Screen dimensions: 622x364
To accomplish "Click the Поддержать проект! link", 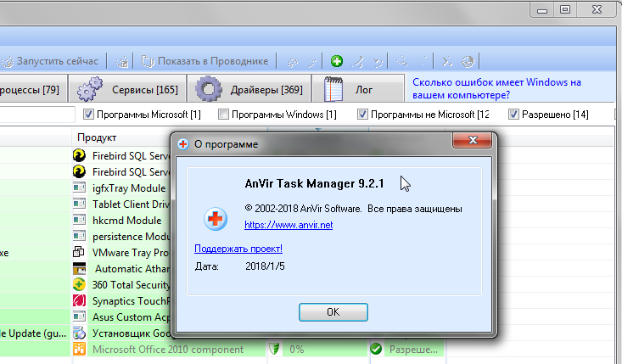I will pos(238,249).
